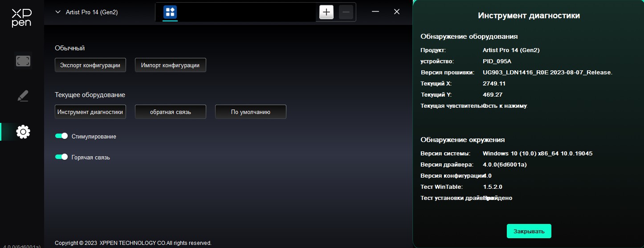The height and width of the screenshot is (248, 644).
Task: Click the Продукт label
Action: 433,50
